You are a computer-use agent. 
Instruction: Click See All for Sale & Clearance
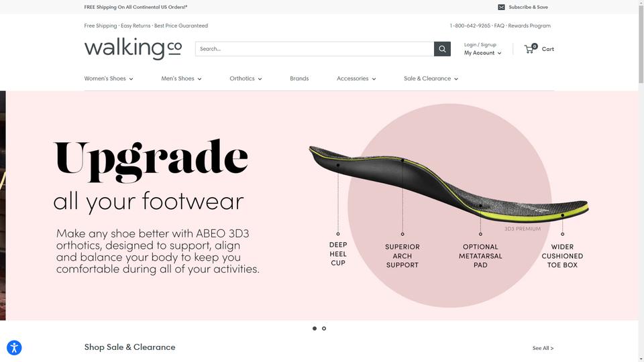click(x=543, y=348)
